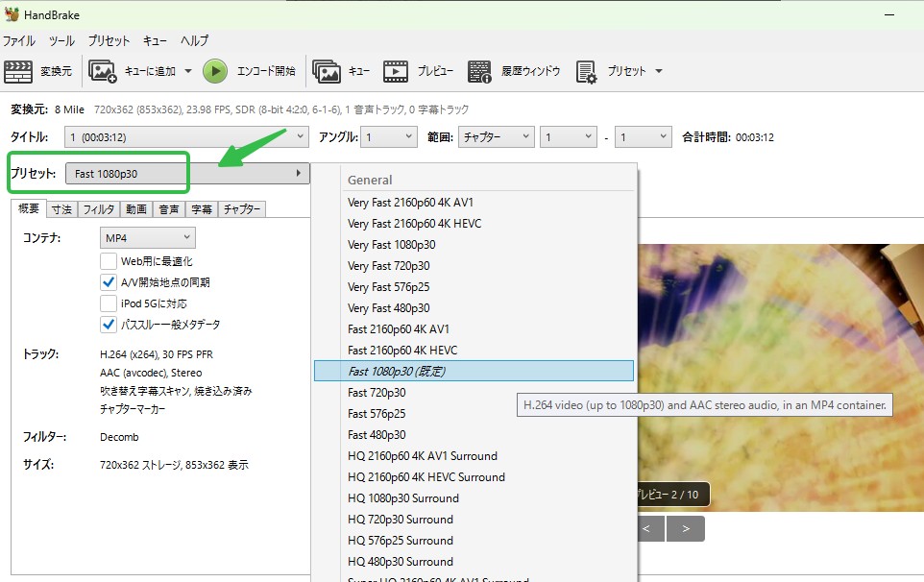Switch to the 字幕 tab
The width and height of the screenshot is (924, 582).
(202, 209)
